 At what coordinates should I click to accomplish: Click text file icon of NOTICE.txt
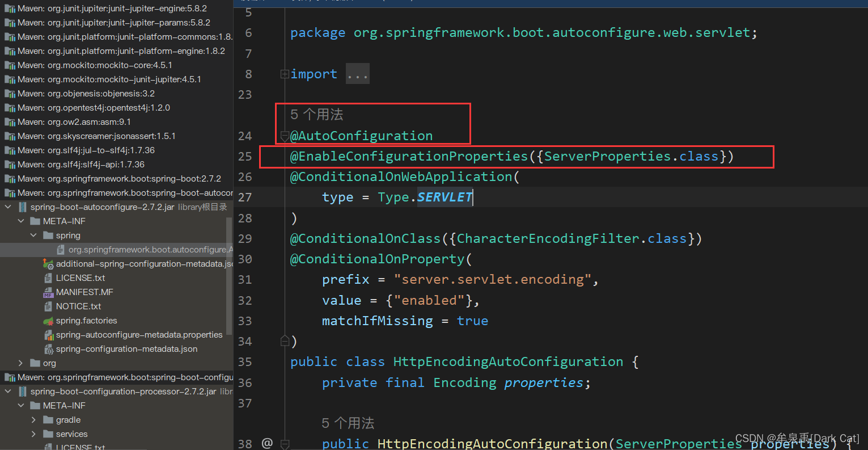tap(48, 306)
